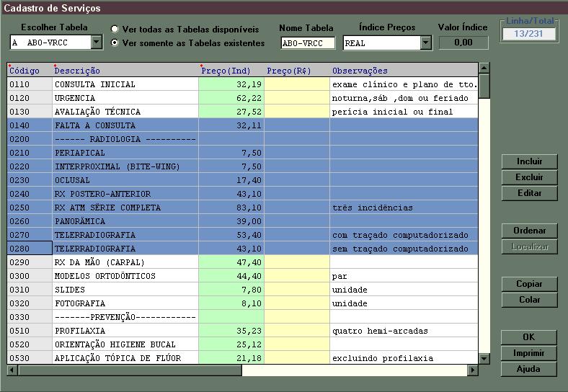
Task: Select the MODELOS ORTODÔNTICOS row
Action: click(242, 277)
